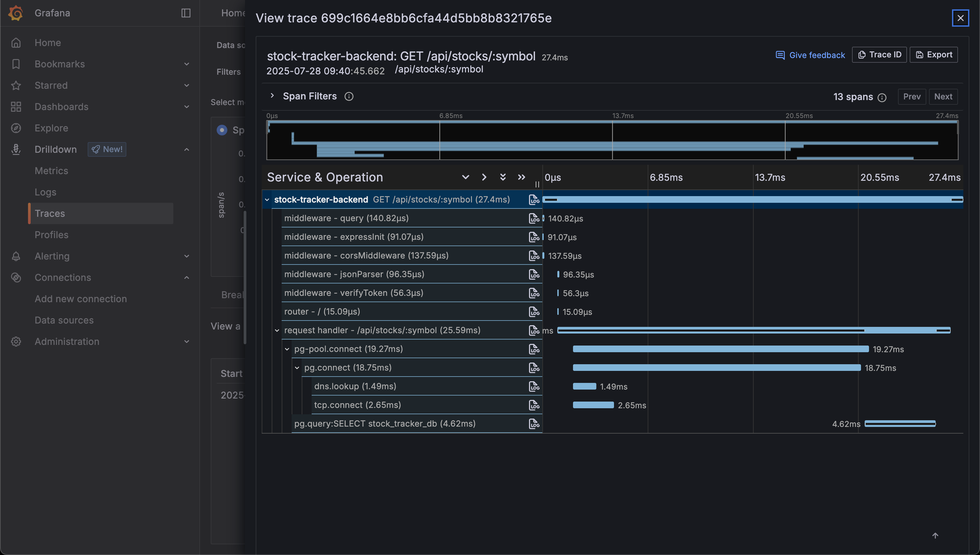Collapse the stock-tracker-backend root span
Screen dimensions: 980x555
coord(267,200)
